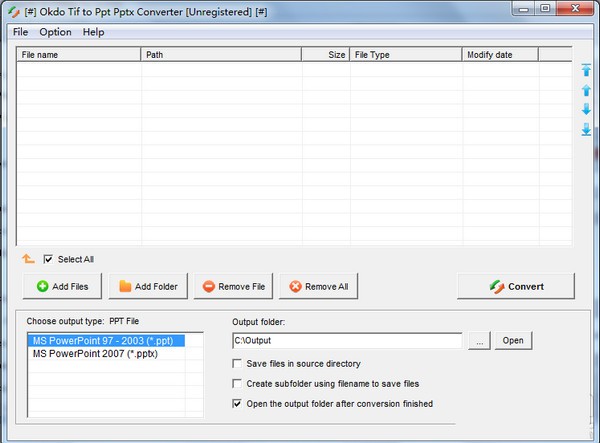Sort by the Modify date column header
The width and height of the screenshot is (600, 443).
[500, 55]
